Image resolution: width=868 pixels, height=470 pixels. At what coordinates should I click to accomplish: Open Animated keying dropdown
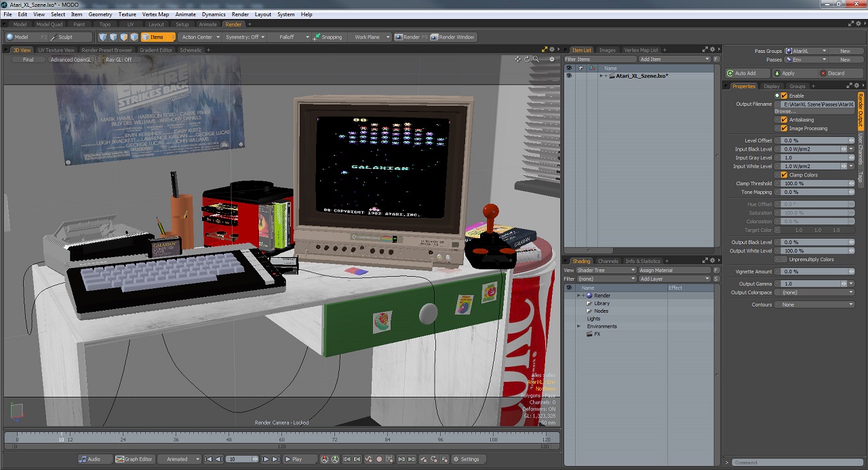pyautogui.click(x=179, y=459)
